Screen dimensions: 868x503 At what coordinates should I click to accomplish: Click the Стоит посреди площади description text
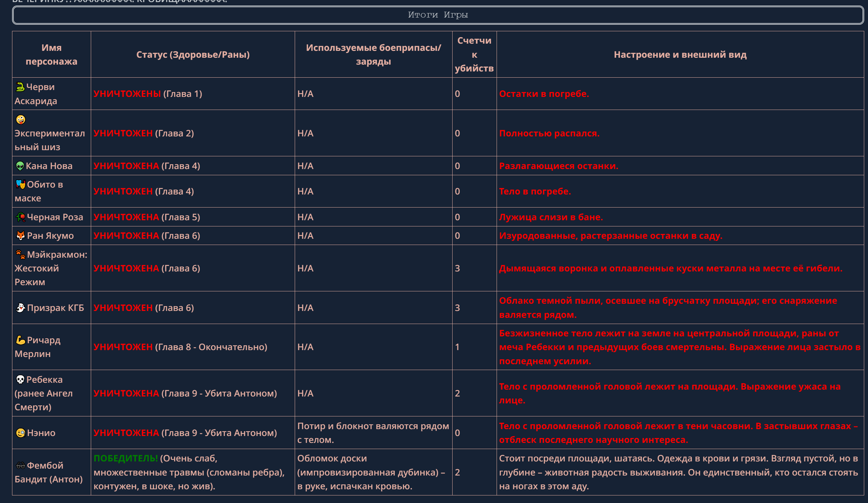click(x=679, y=472)
